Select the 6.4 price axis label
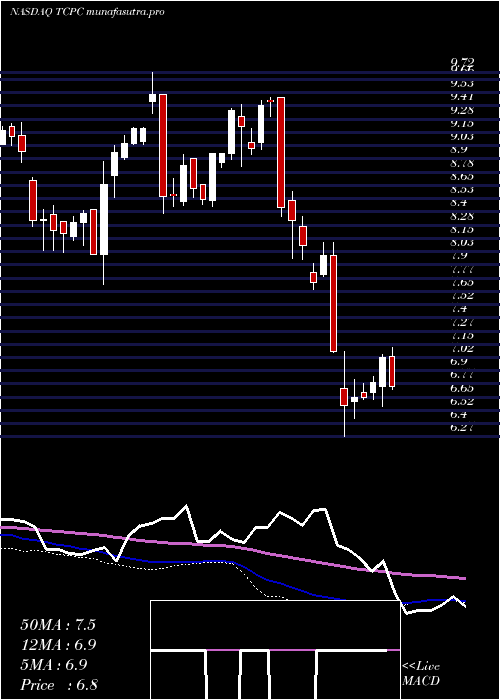 [459, 415]
